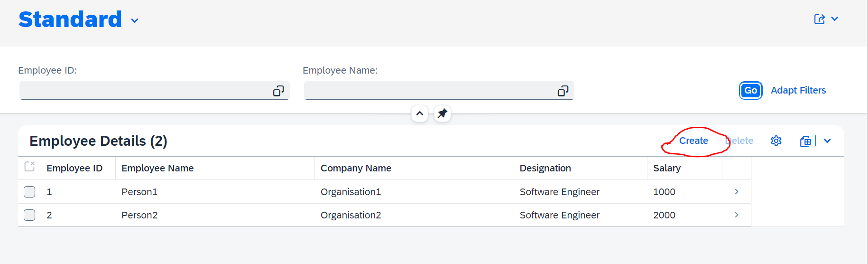Screen dimensions: 868x264
Task: Collapse the filter header panel
Action: coord(420,113)
